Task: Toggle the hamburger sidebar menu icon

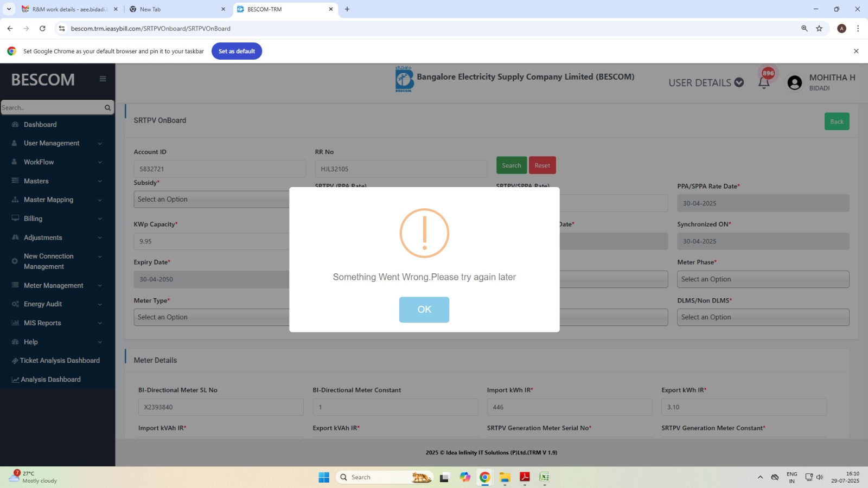Action: click(x=103, y=79)
